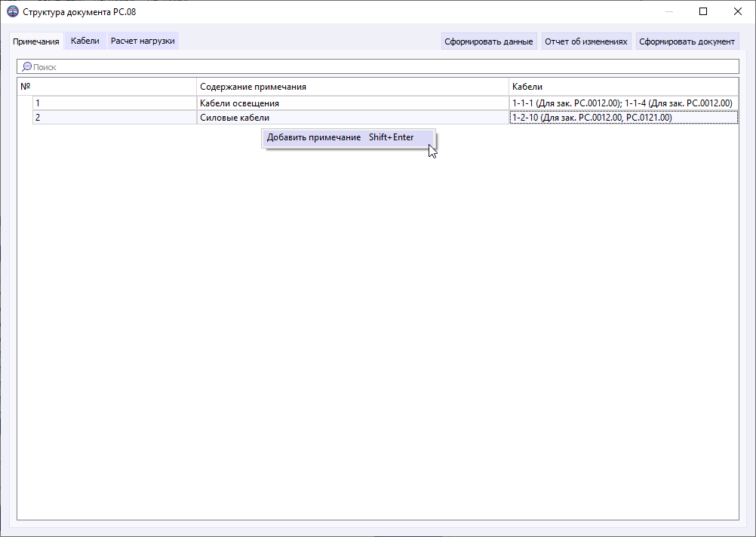Viewport: 756px width, 537px height.
Task: Switch to the Кабели tab
Action: (85, 41)
